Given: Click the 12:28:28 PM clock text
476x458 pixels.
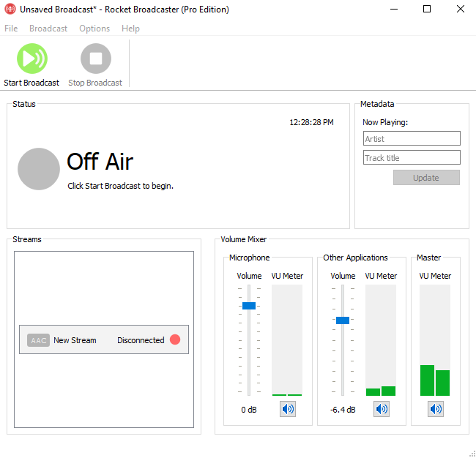Looking at the screenshot, I should (x=311, y=122).
